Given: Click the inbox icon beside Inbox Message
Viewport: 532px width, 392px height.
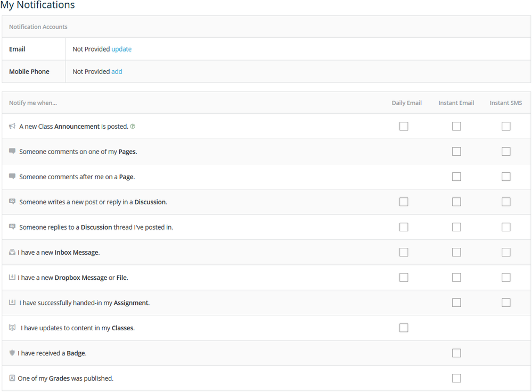Looking at the screenshot, I should [x=12, y=252].
